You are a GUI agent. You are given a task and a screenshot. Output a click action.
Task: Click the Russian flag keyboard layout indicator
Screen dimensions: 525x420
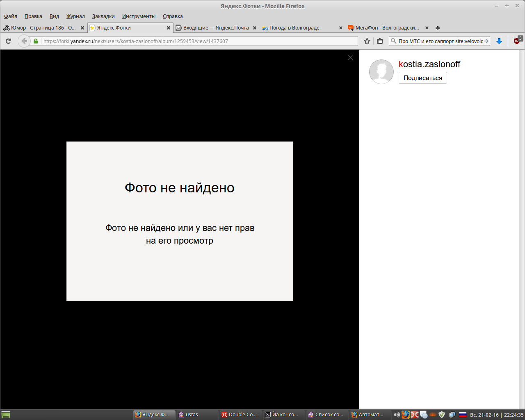click(463, 415)
